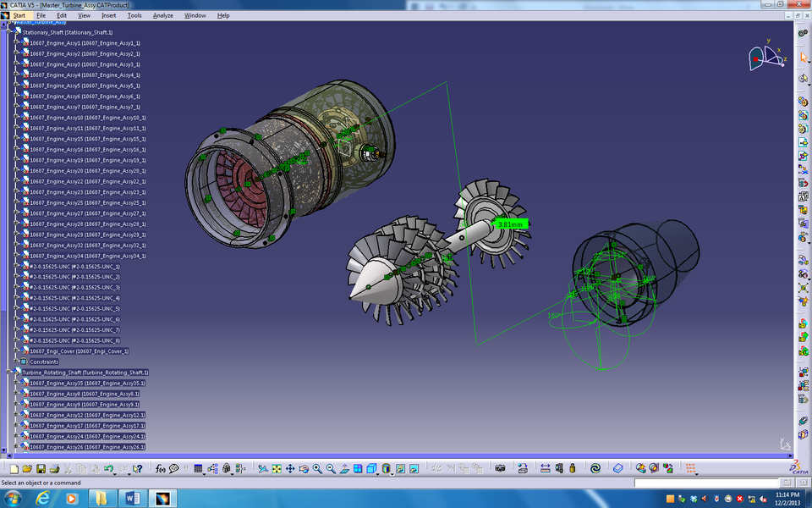Open the Analyze menu
This screenshot has height=508, width=812.
tap(162, 15)
